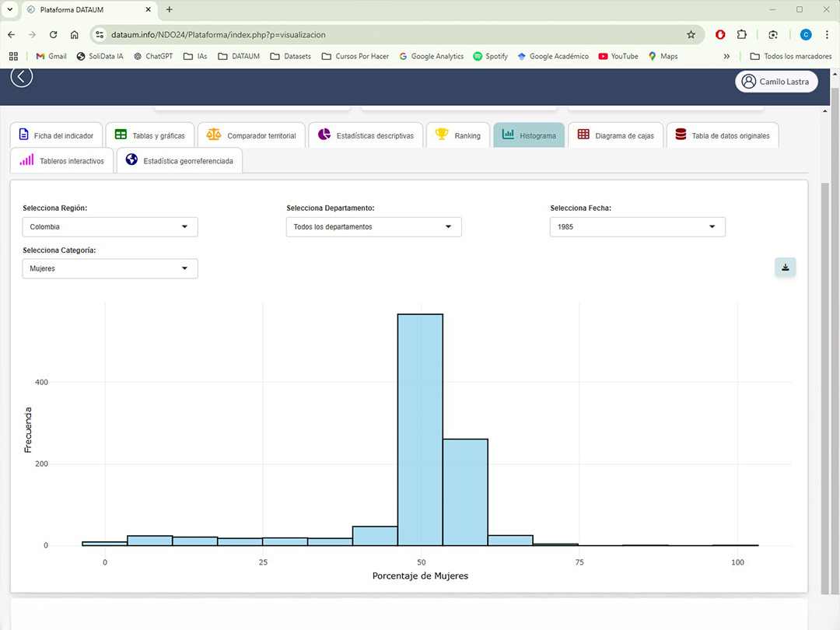Open the Ranking tab
Screen dimensions: 840x630
tap(458, 135)
